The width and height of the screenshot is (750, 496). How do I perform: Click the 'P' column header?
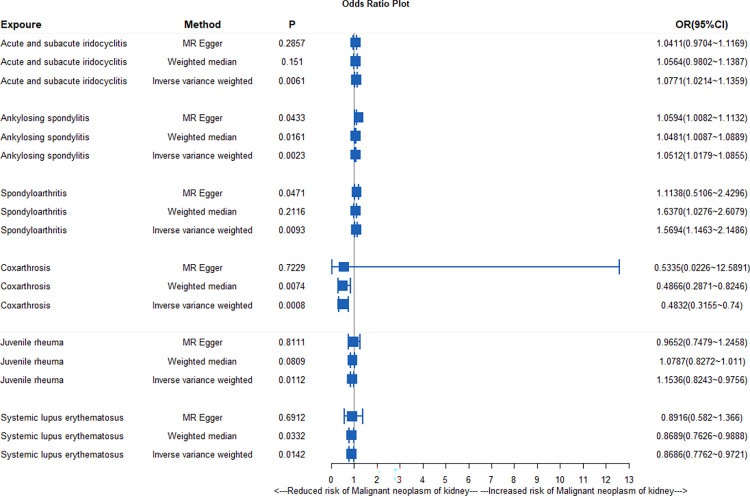[290, 24]
